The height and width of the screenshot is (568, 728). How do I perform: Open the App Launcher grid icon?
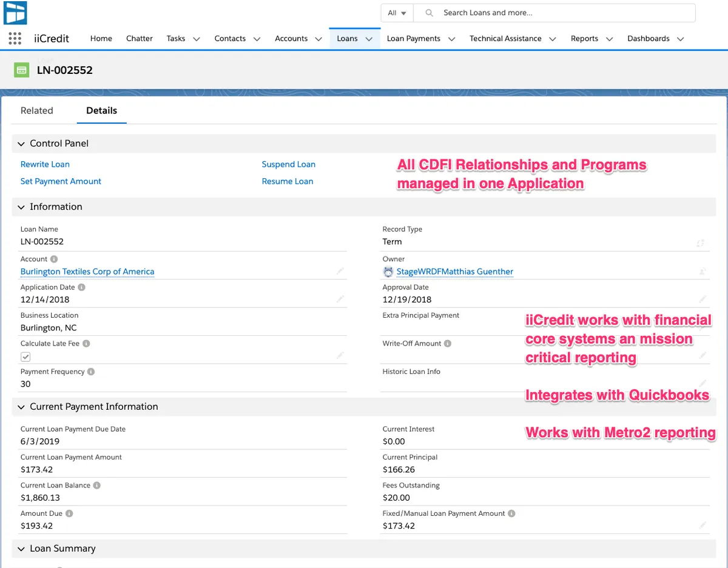[15, 38]
